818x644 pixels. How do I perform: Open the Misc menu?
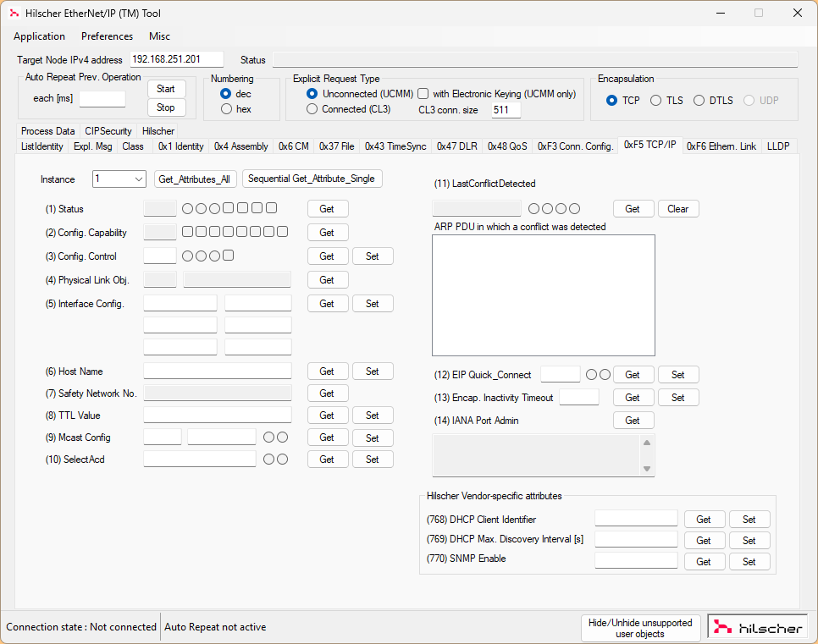(x=159, y=36)
